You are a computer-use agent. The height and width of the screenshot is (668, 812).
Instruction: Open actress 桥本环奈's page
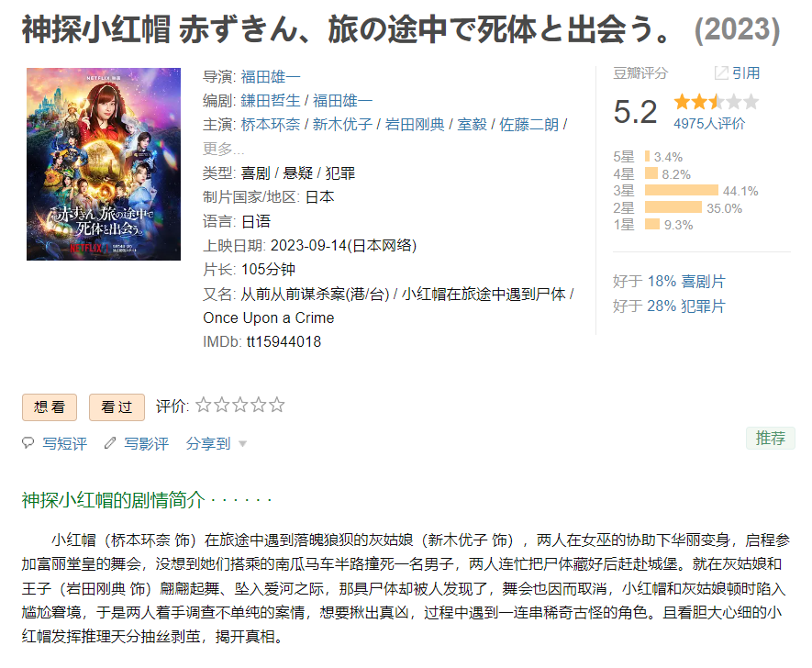271,125
